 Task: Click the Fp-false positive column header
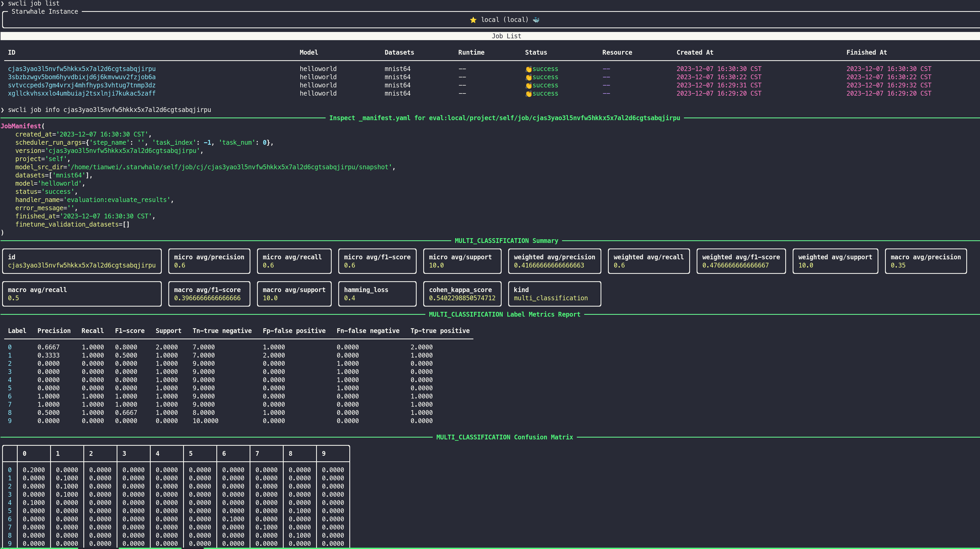[x=294, y=331]
